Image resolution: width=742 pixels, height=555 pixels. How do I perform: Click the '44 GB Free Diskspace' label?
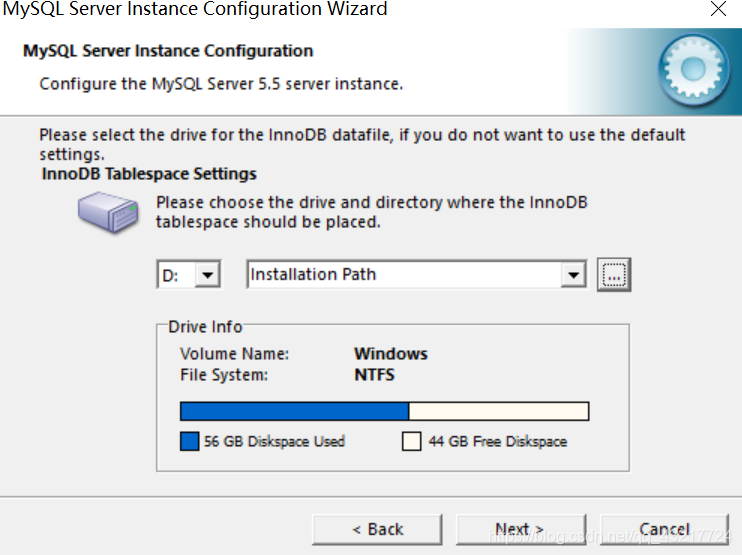pyautogui.click(x=498, y=441)
